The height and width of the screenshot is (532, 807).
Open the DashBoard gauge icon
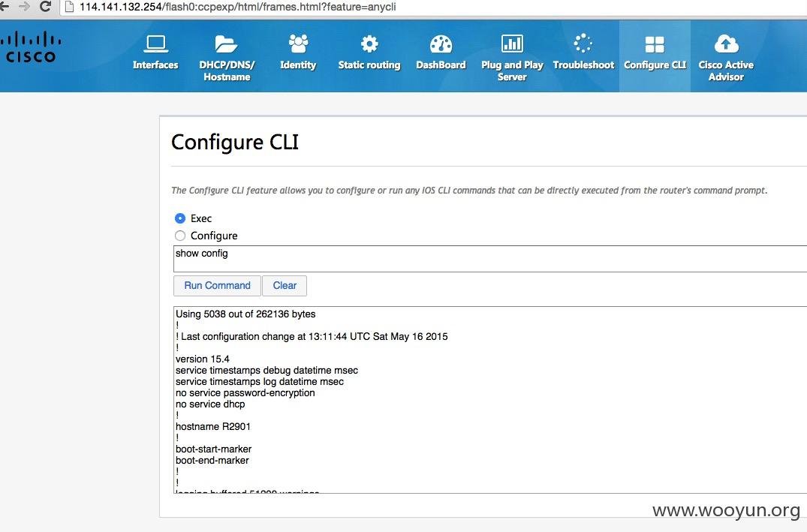pos(441,44)
